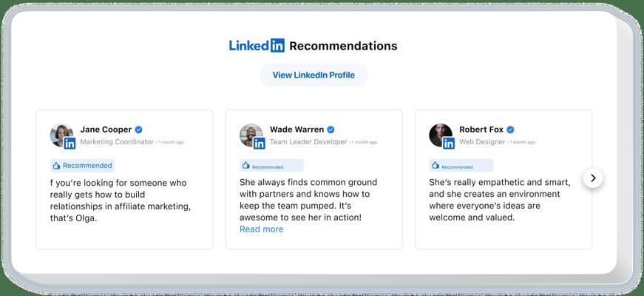
Task: Click Recommended label in Jane Cooper's card
Action: 87,165
